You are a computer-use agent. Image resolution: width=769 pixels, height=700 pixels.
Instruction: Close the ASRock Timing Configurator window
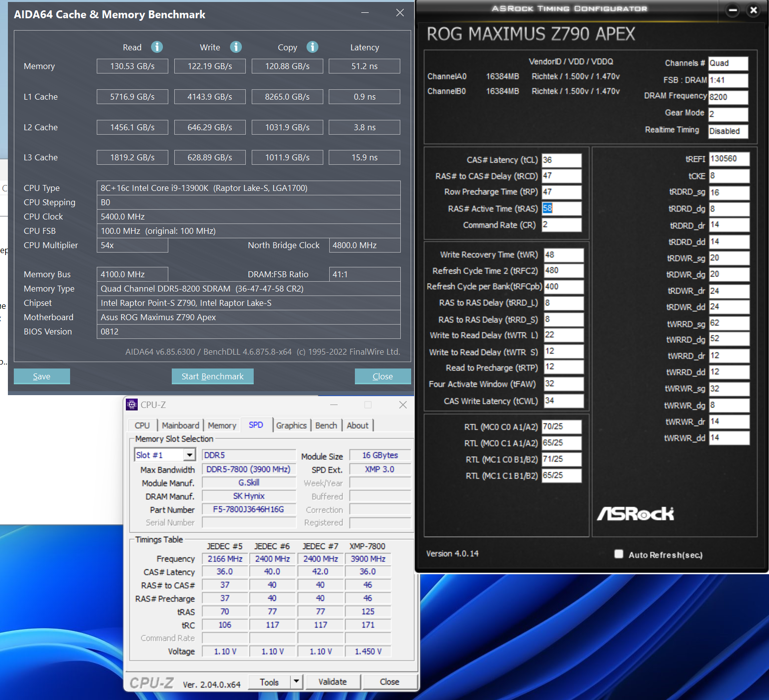pyautogui.click(x=753, y=10)
